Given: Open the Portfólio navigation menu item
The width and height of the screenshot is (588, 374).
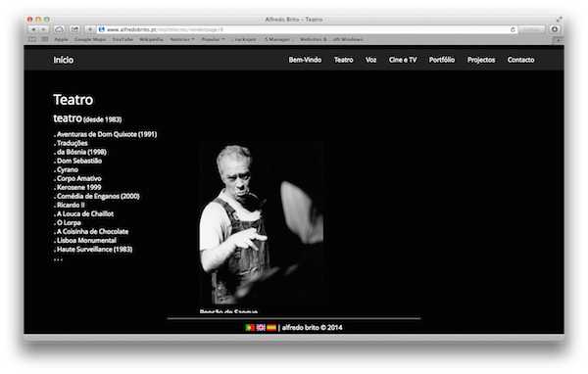Looking at the screenshot, I should [442, 60].
